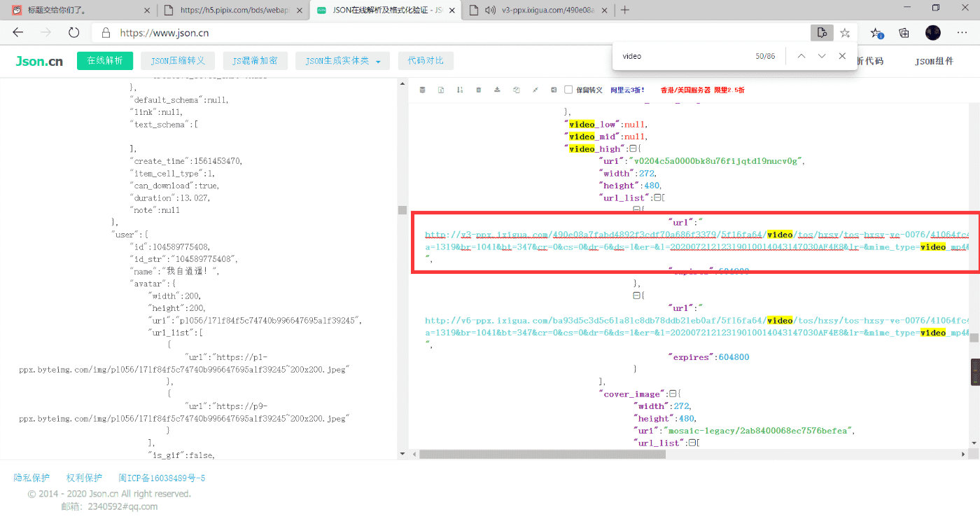Open the Edge favorites list icon
Screen dimensions: 980x526
point(876,33)
